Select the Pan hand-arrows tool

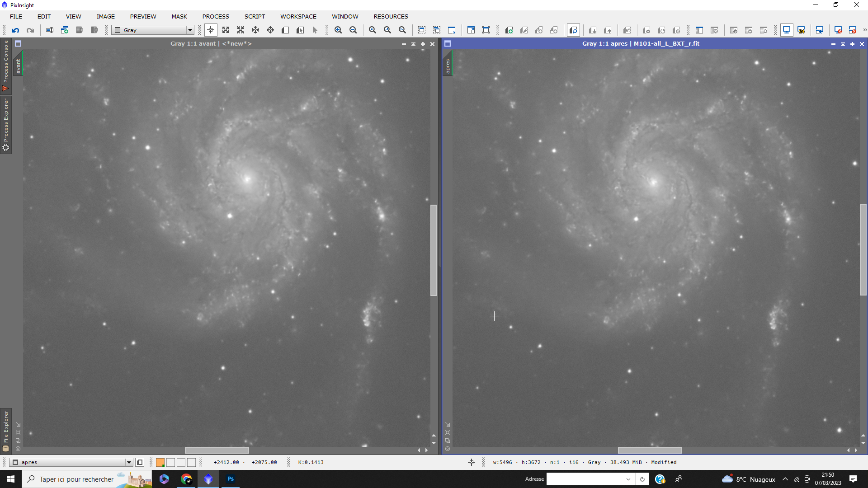click(x=255, y=30)
